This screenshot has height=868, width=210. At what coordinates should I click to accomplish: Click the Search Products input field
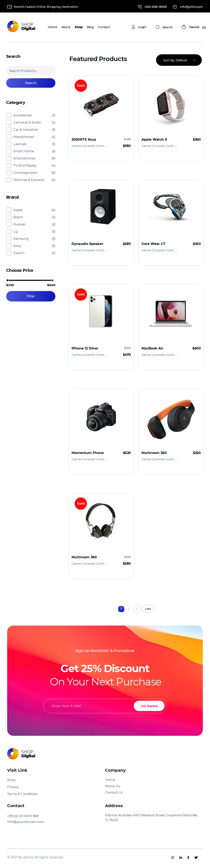(x=31, y=71)
